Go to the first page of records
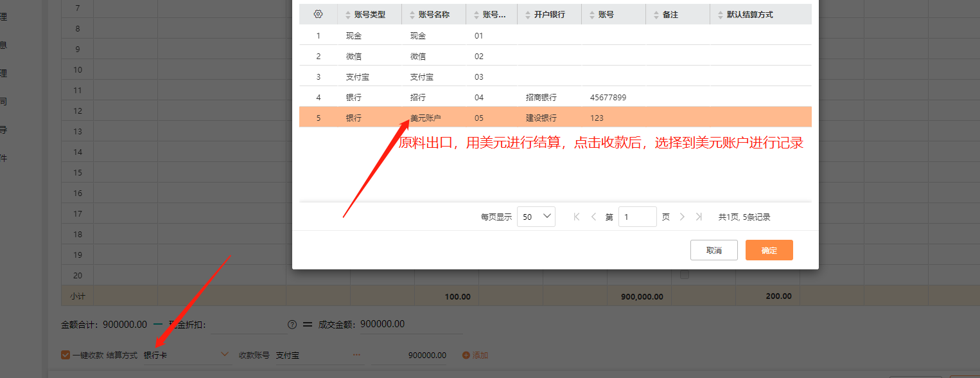Image resolution: width=980 pixels, height=378 pixels. pyautogui.click(x=577, y=217)
